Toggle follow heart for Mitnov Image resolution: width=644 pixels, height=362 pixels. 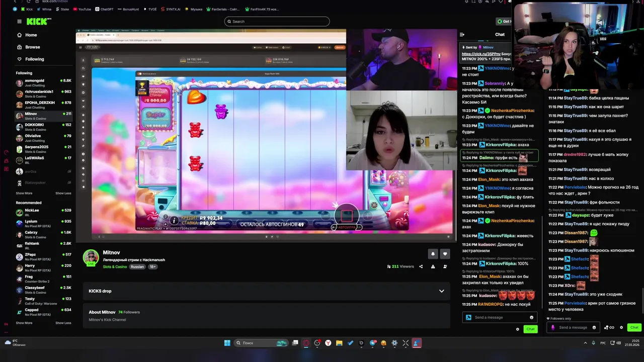445,254
